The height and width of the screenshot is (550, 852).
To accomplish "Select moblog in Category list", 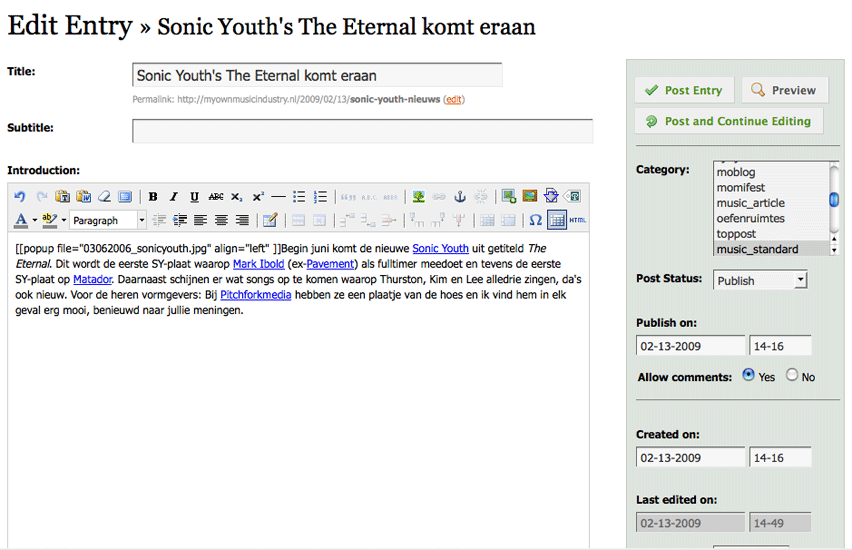I will [772, 172].
